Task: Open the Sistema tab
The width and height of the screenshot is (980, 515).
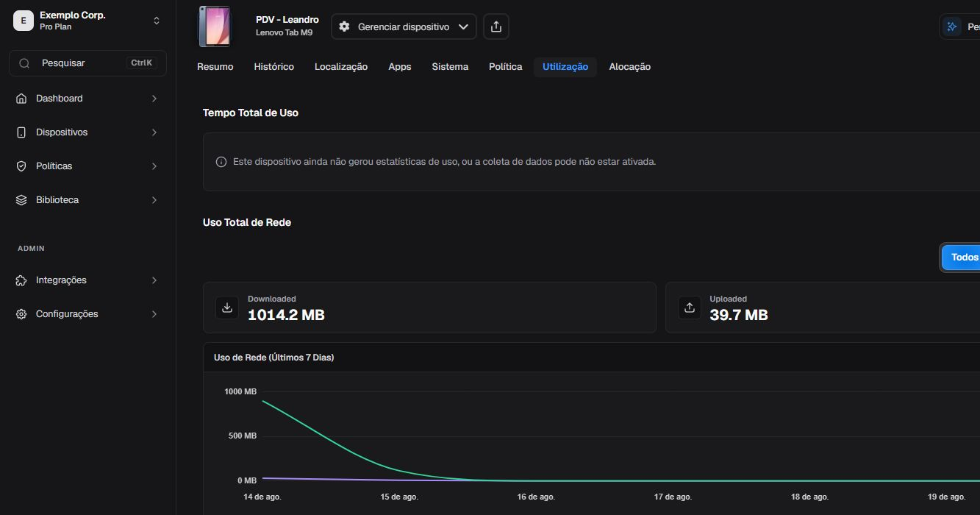Action: point(450,67)
